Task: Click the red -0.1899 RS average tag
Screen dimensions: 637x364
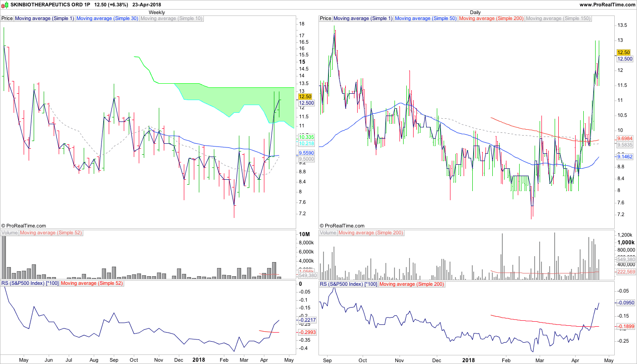Action: click(626, 326)
